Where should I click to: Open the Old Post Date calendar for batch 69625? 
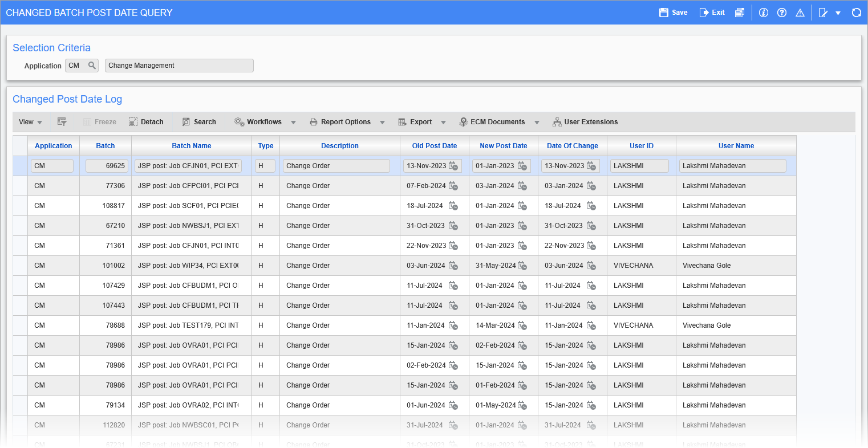(x=452, y=165)
